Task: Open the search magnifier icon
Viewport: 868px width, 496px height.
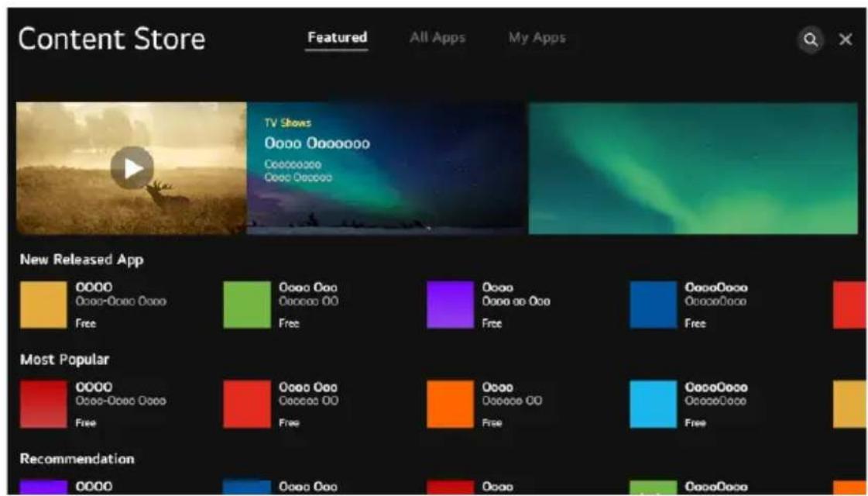Action: [811, 40]
